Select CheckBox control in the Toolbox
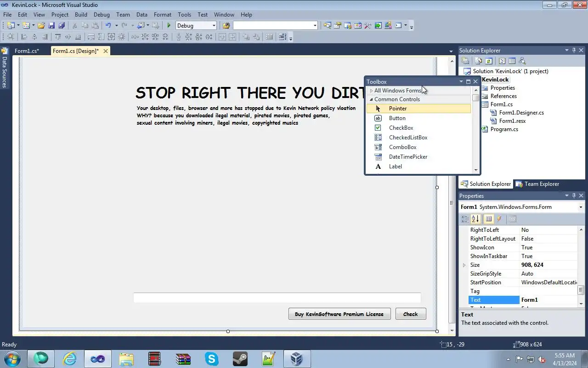The height and width of the screenshot is (368, 588). [x=418, y=128]
